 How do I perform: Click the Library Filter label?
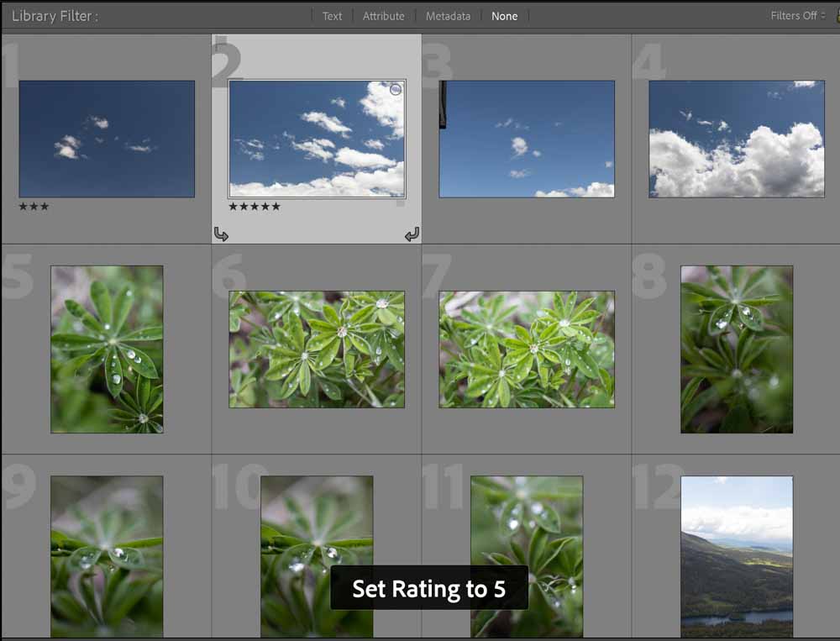click(55, 16)
